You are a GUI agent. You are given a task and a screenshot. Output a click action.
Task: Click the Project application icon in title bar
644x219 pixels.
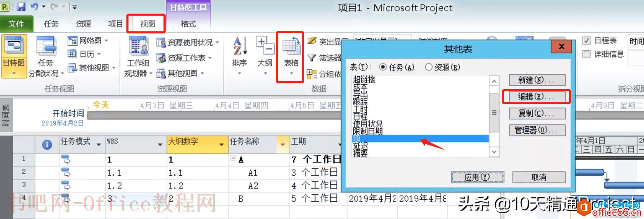[5, 7]
